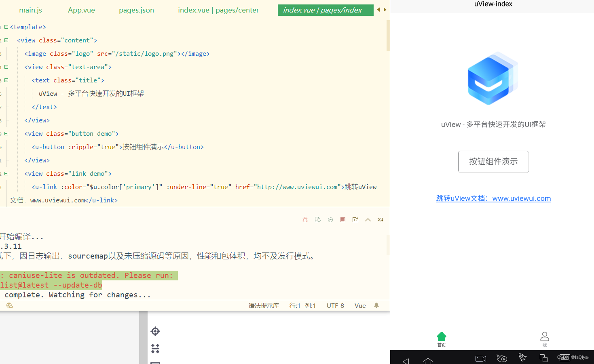The image size is (594, 364).
Task: Switch to index.vue | pages/center tab
Action: pos(218,10)
